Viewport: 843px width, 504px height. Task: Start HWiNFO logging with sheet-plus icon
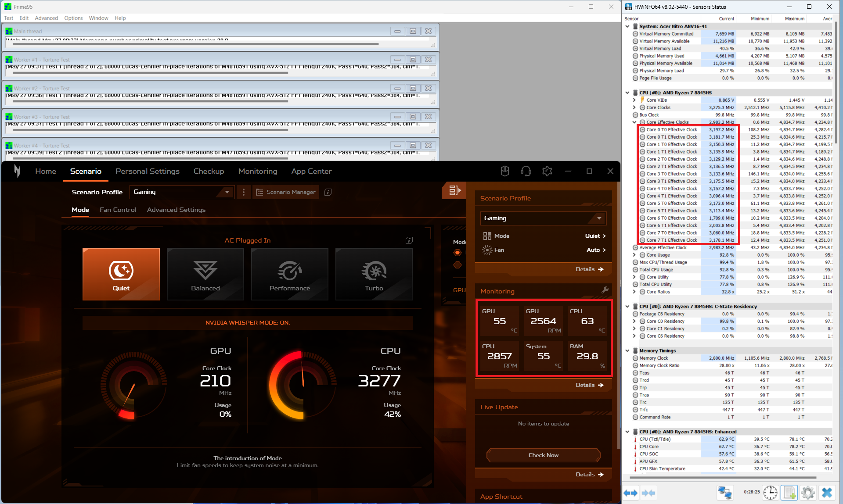(x=789, y=492)
